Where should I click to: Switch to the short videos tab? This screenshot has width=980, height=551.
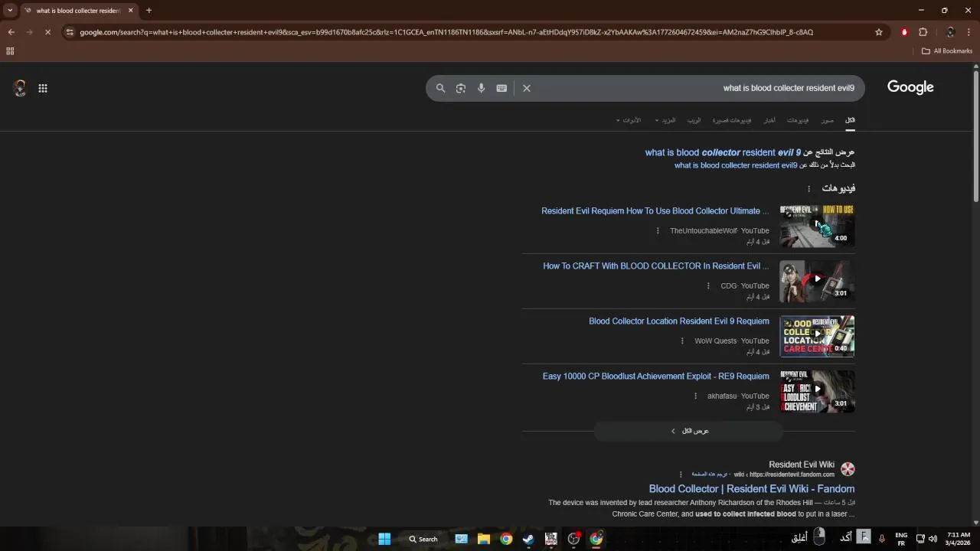click(732, 120)
